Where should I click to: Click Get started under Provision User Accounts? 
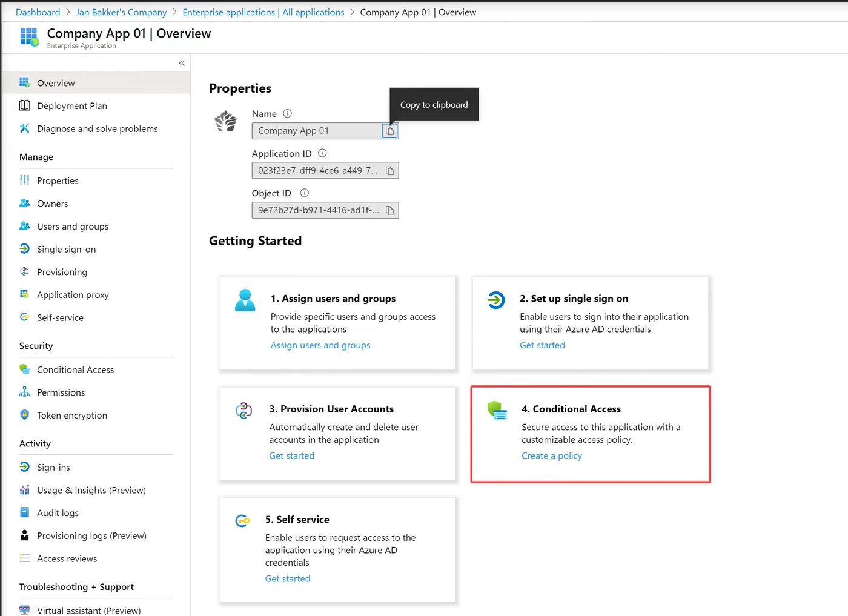292,455
